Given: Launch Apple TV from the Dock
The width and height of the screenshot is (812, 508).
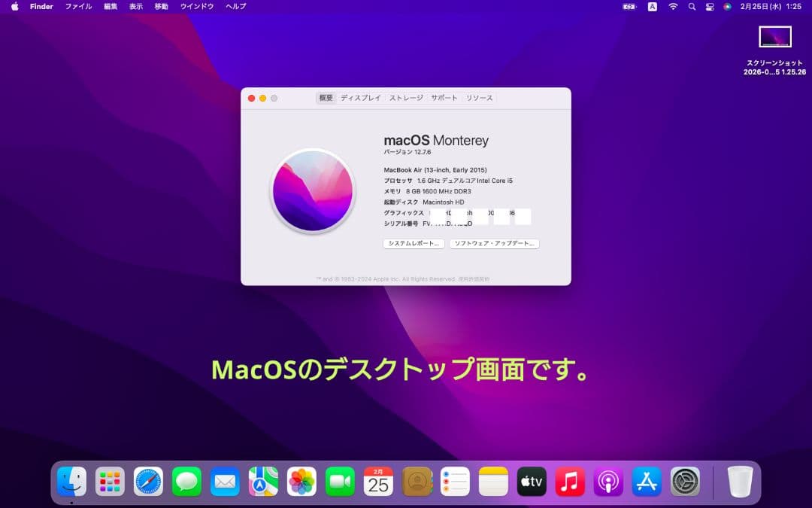Looking at the screenshot, I should pos(532,481).
